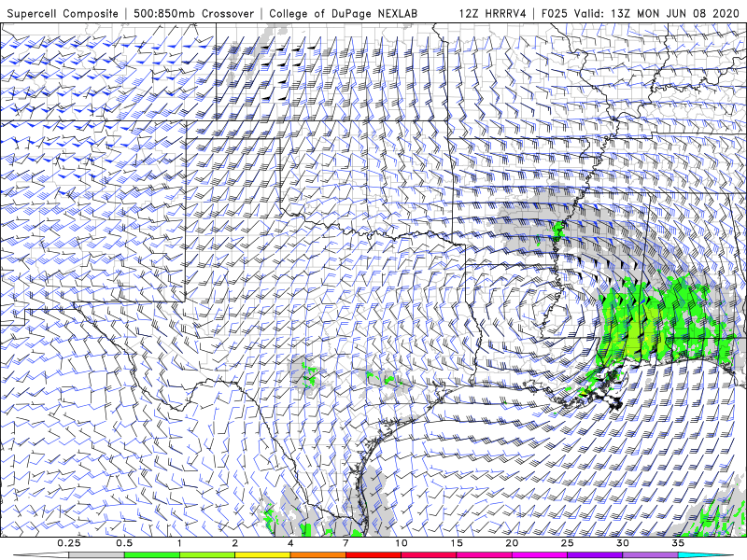Select color bar segment between 10 and 15

[429, 555]
